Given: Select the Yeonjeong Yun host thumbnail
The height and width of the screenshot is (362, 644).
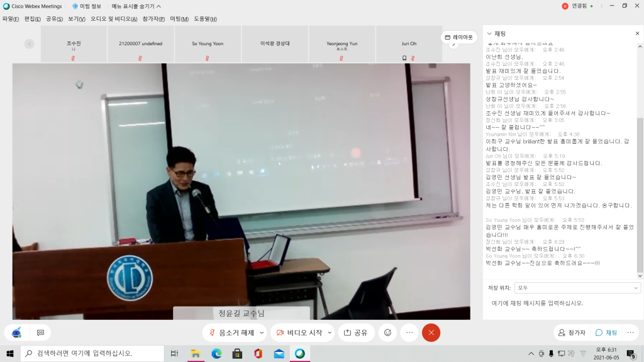Looking at the screenshot, I should point(341,44).
